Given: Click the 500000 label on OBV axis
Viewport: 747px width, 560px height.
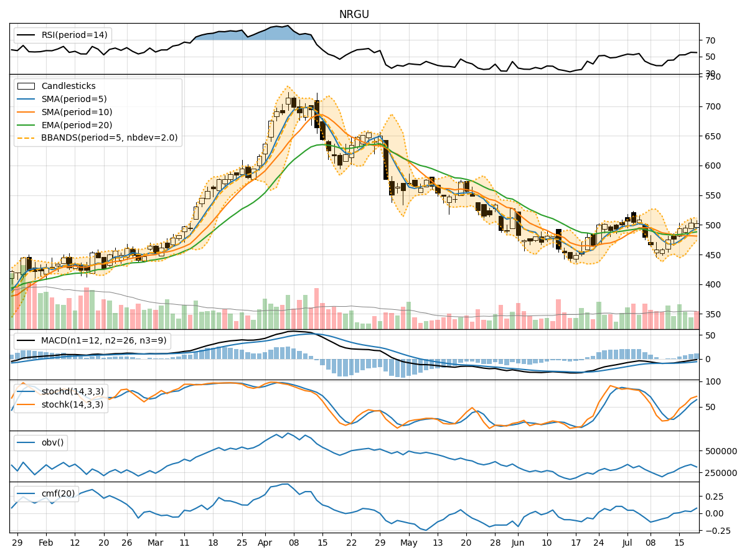Looking at the screenshot, I should pos(722,451).
